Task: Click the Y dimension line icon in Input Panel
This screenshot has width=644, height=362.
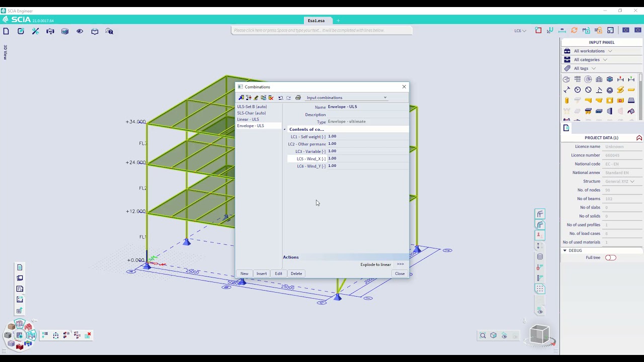Action: pyautogui.click(x=631, y=79)
